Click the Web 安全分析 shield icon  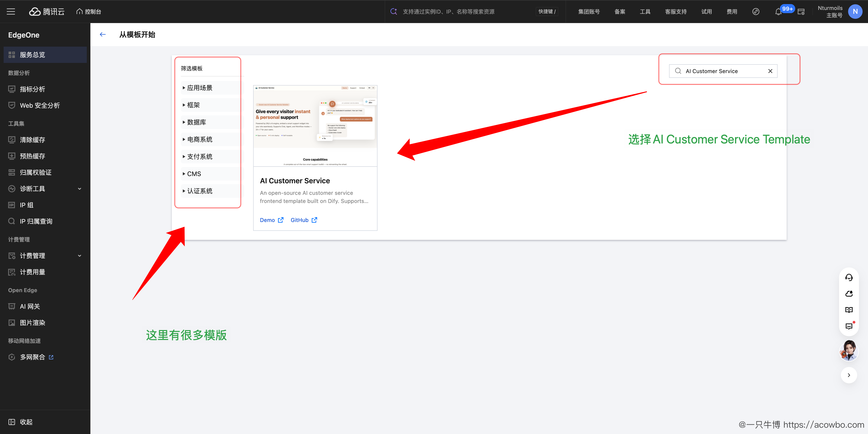click(12, 105)
